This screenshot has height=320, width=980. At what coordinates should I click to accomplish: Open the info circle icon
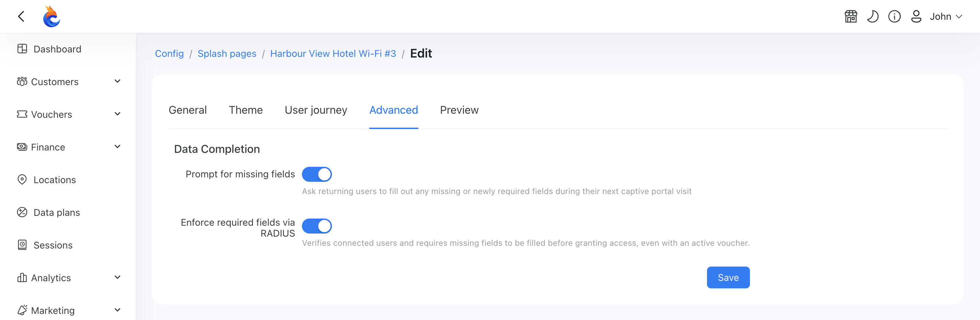(894, 16)
